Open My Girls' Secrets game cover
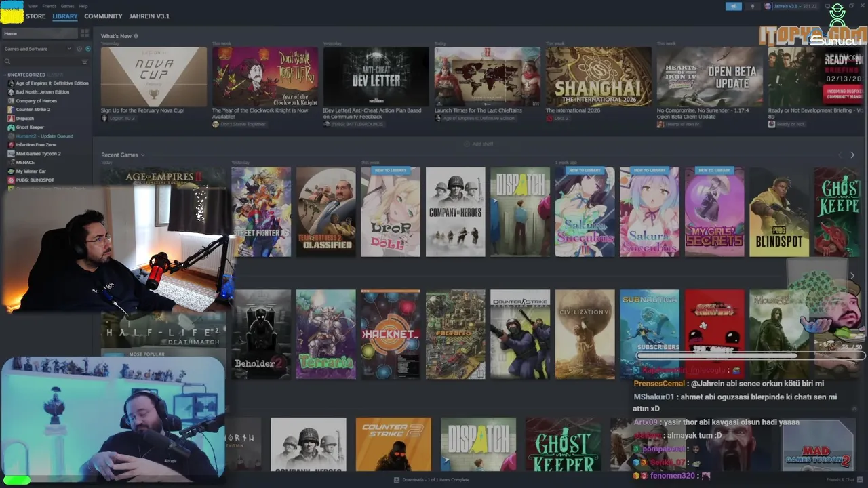The width and height of the screenshot is (868, 488). [x=714, y=212]
